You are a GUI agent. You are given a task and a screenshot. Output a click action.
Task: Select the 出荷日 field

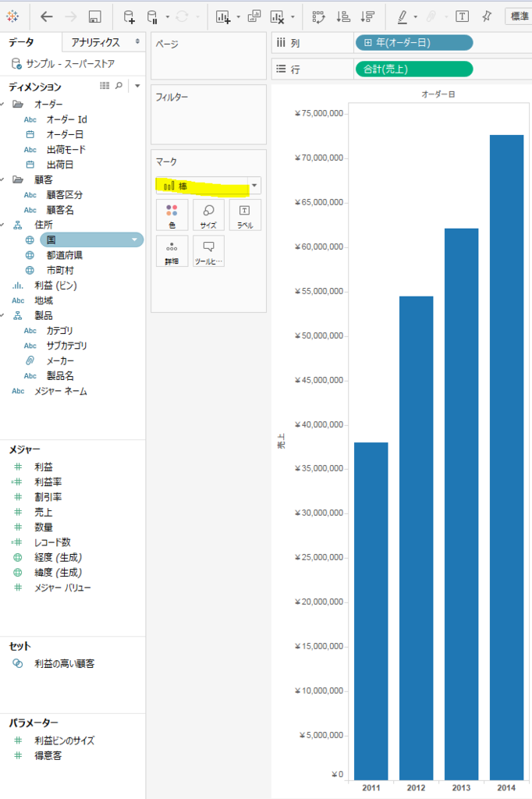(59, 165)
